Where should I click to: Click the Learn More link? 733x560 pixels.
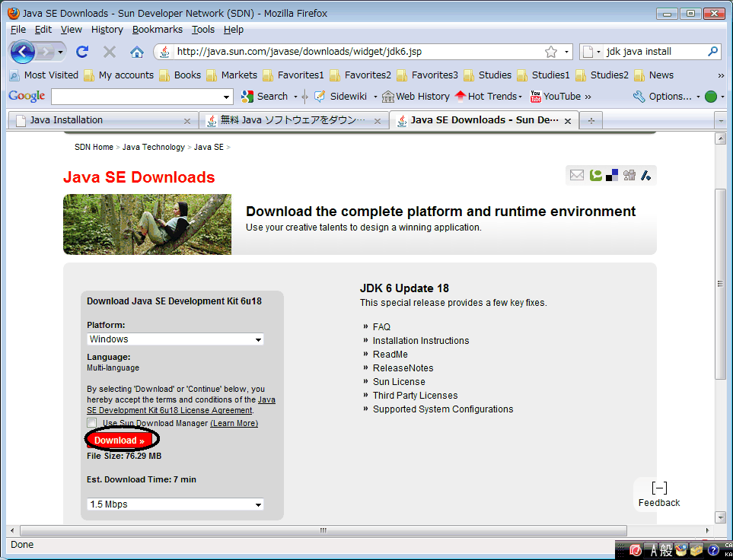tap(234, 423)
